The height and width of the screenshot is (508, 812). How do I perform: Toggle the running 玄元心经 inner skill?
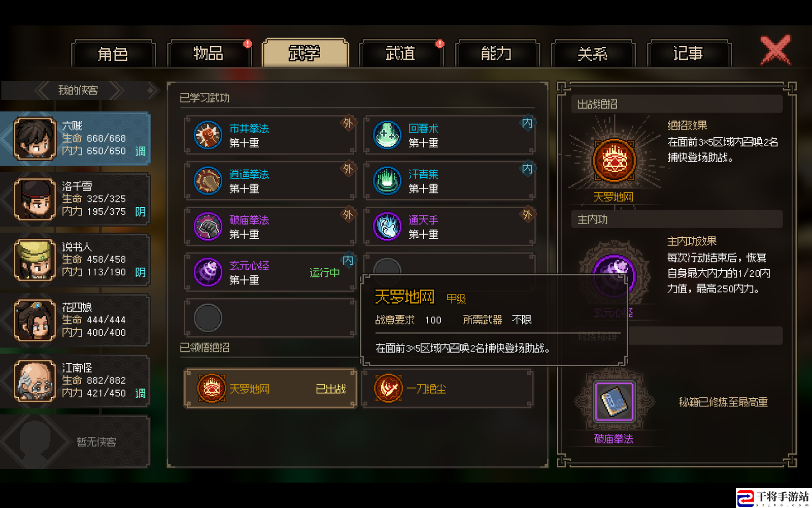click(270, 272)
